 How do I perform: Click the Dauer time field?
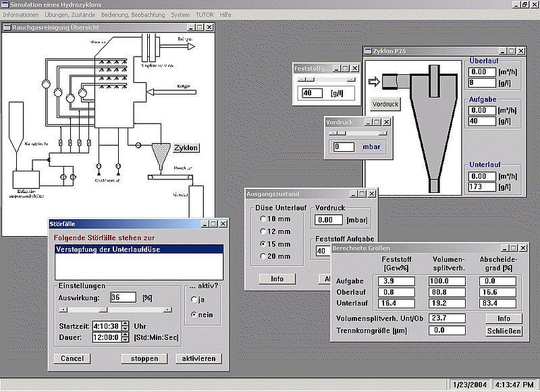[107, 337]
